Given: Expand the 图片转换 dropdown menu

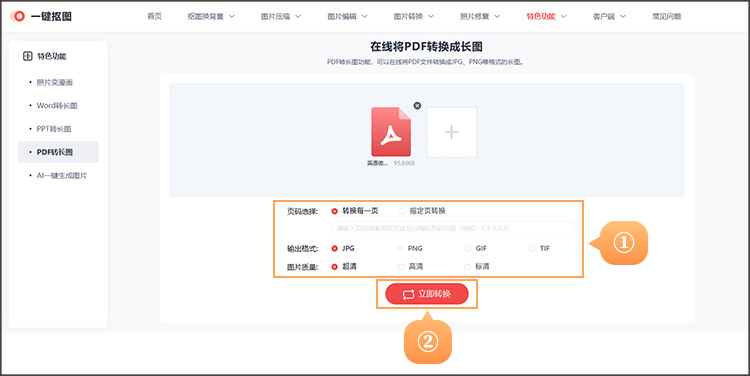Looking at the screenshot, I should 414,16.
